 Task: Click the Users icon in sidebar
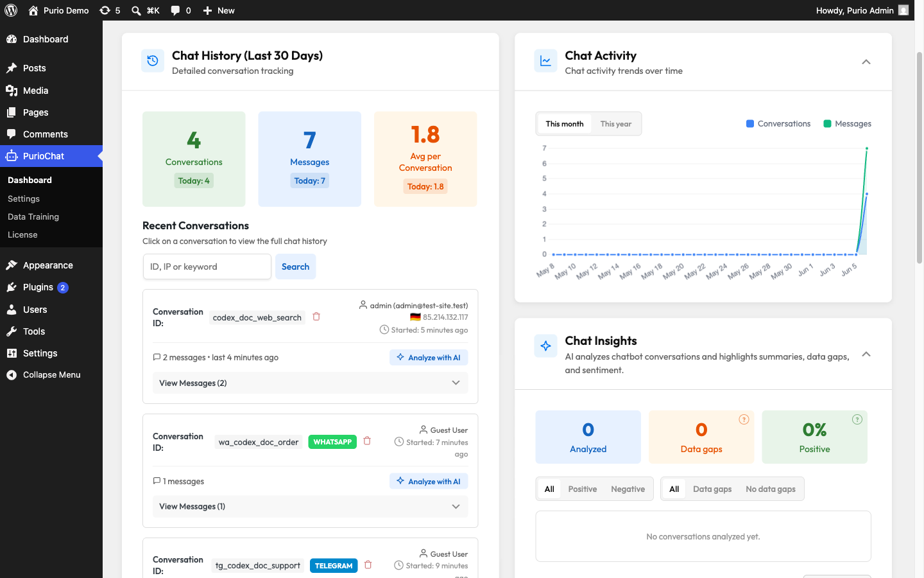(12, 310)
